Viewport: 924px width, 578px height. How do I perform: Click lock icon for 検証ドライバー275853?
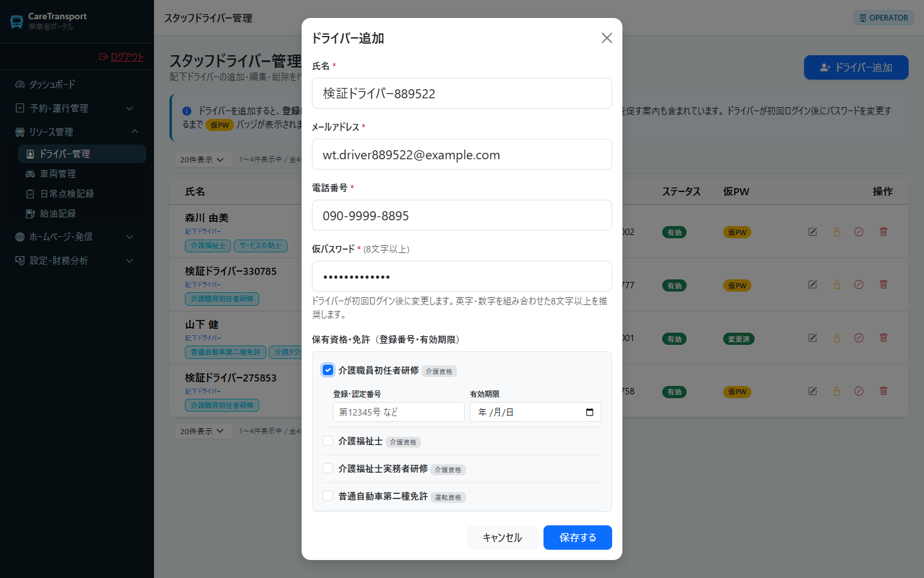coord(837,391)
